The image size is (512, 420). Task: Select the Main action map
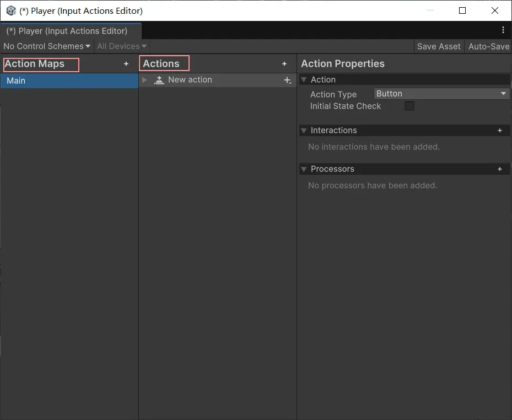[69, 80]
